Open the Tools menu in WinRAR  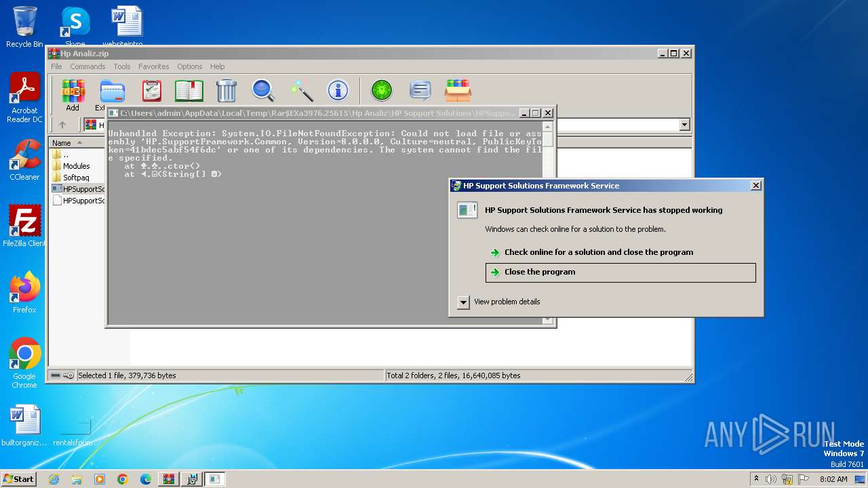(122, 66)
